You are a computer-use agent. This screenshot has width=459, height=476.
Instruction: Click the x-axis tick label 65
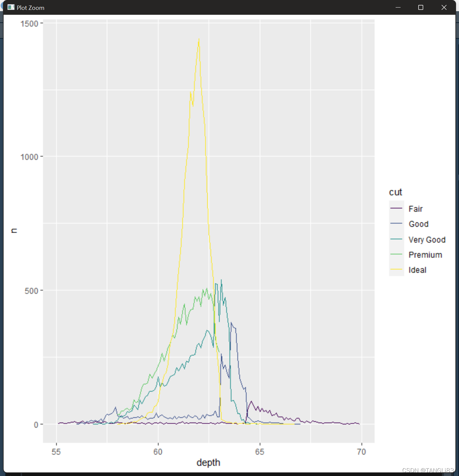coord(260,452)
